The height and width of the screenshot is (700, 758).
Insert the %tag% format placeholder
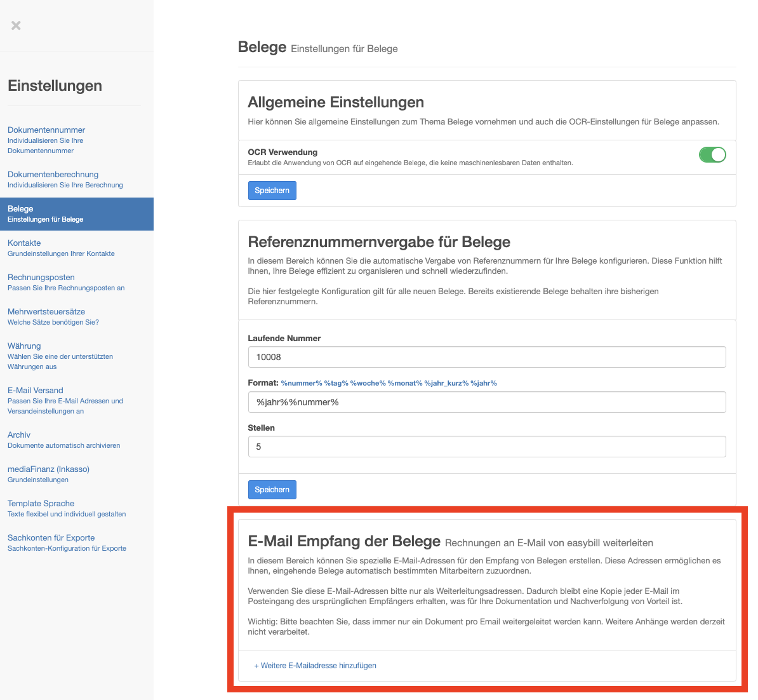coord(336,383)
